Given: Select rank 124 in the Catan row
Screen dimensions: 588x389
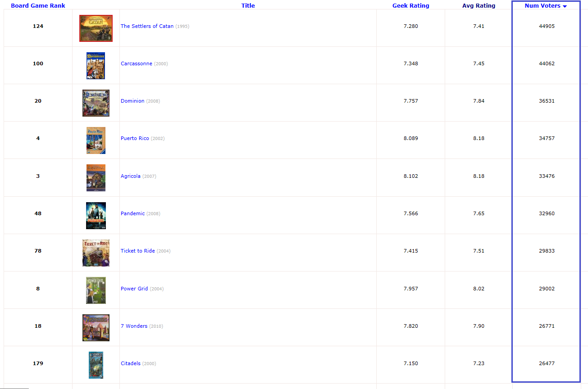Looking at the screenshot, I should point(38,26).
